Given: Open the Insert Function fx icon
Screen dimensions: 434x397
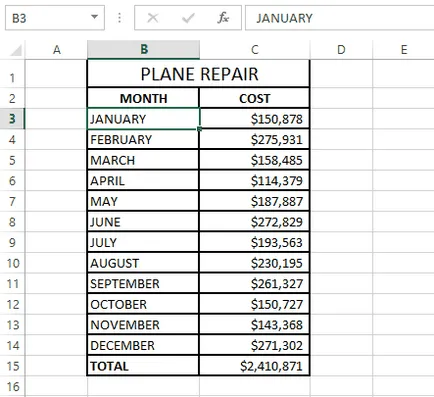Looking at the screenshot, I should [223, 18].
